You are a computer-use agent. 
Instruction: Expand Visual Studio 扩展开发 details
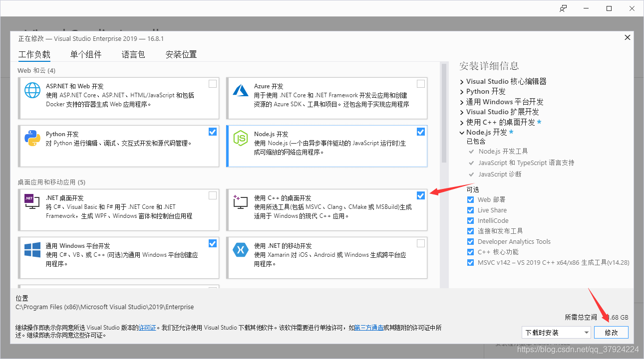[x=462, y=112]
